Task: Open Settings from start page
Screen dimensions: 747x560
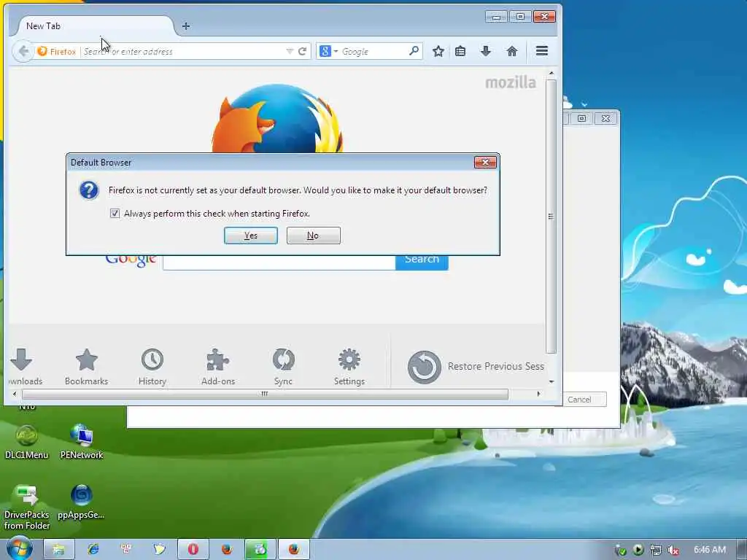Action: click(349, 367)
